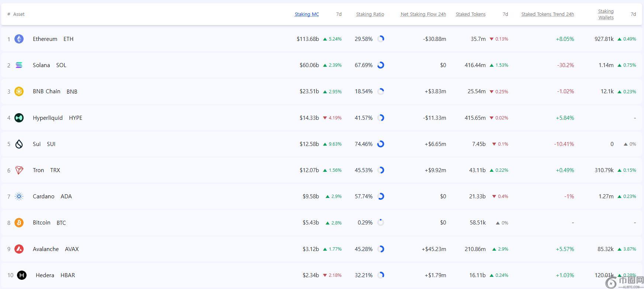The height and width of the screenshot is (289, 644).
Task: Click Hyperliquid's -$11.33m net staking flow
Action: click(434, 118)
